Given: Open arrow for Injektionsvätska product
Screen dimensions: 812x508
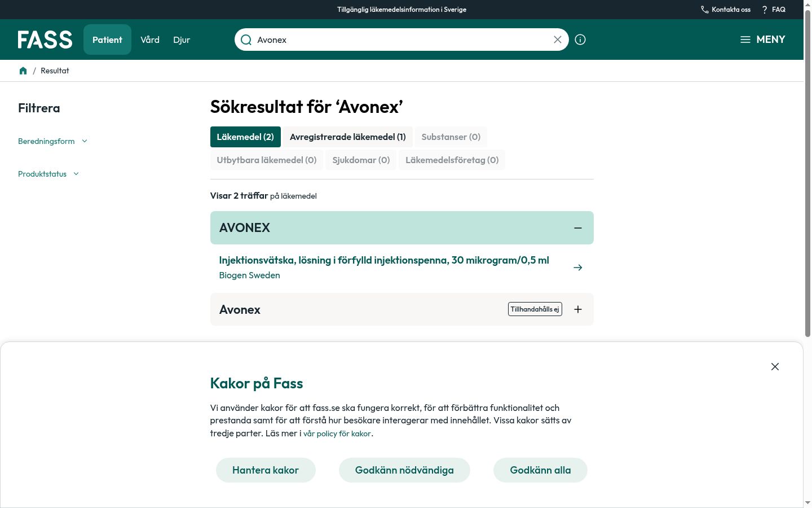Looking at the screenshot, I should coord(578,268).
